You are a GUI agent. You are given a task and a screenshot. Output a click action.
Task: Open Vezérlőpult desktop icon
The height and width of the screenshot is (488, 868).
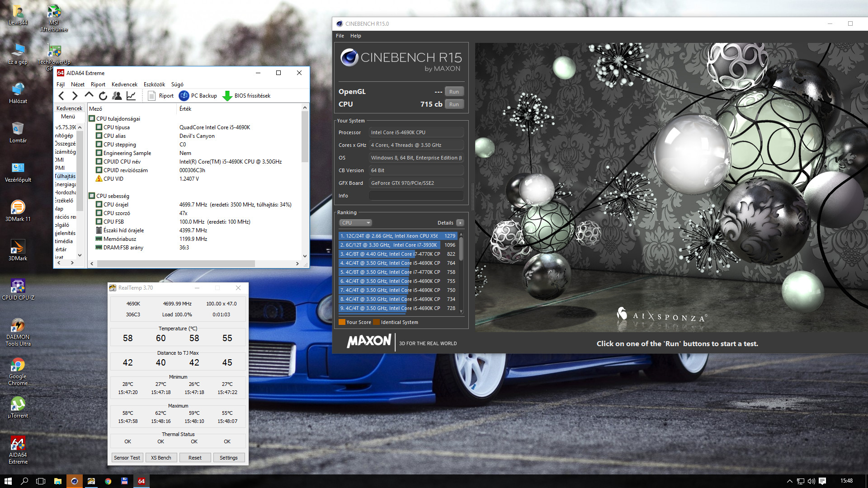(x=18, y=172)
